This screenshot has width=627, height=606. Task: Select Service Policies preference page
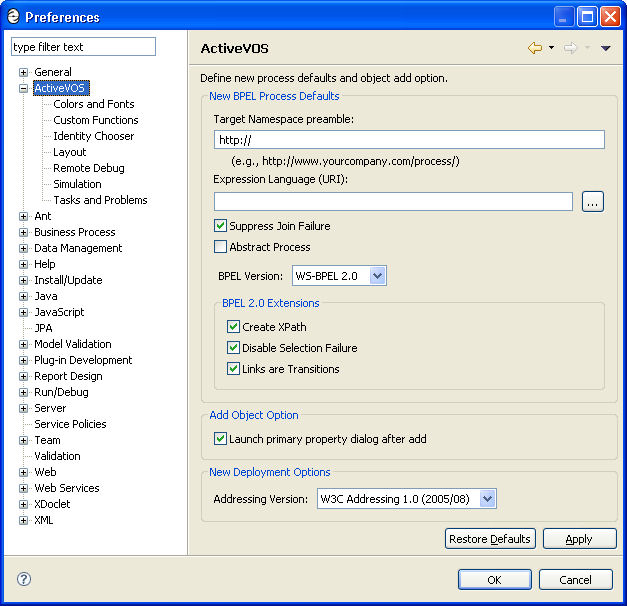coord(70,424)
